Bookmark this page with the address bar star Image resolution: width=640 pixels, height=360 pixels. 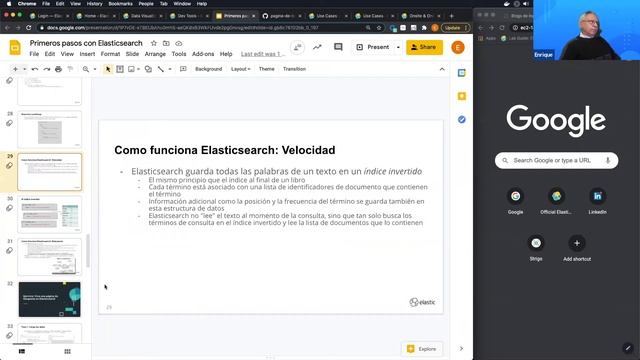coord(379,28)
